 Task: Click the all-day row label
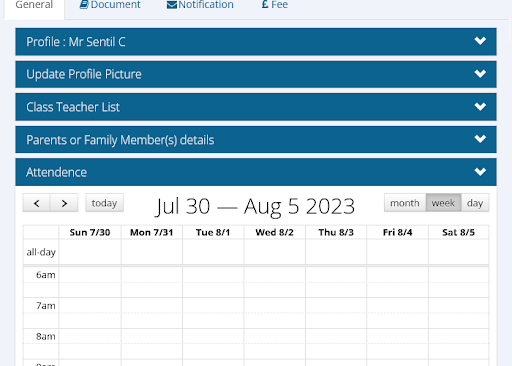point(41,252)
